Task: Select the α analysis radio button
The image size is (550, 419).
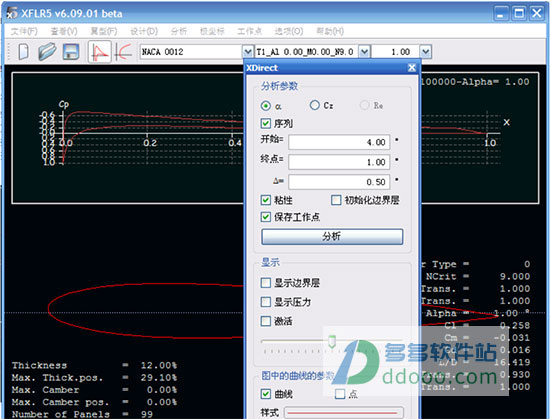Action: (266, 106)
